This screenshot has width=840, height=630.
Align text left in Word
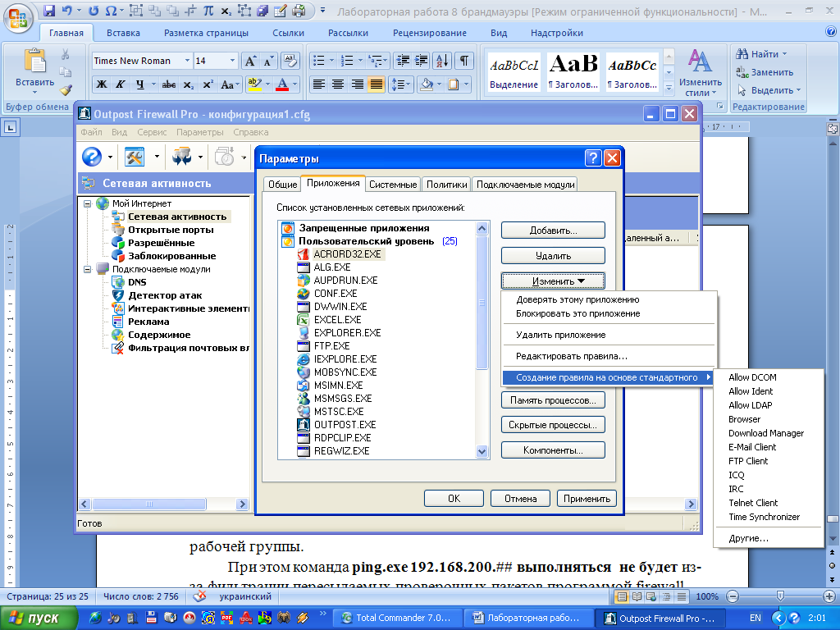point(319,84)
